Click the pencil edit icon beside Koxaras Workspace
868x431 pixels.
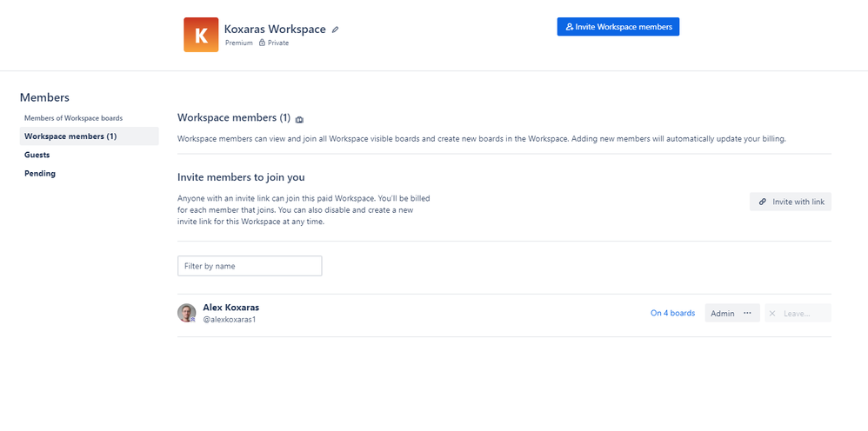pyautogui.click(x=335, y=30)
